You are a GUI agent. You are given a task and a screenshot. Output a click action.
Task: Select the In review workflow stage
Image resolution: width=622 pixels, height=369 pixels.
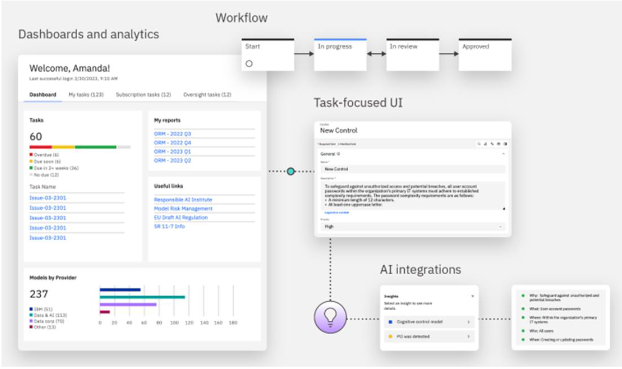413,55
